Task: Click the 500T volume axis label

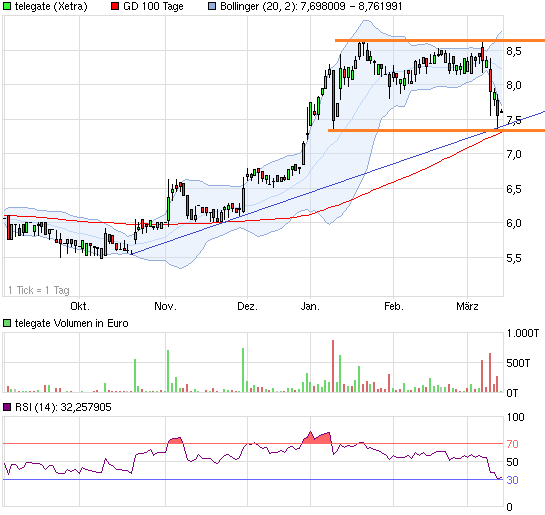Action: [x=518, y=363]
